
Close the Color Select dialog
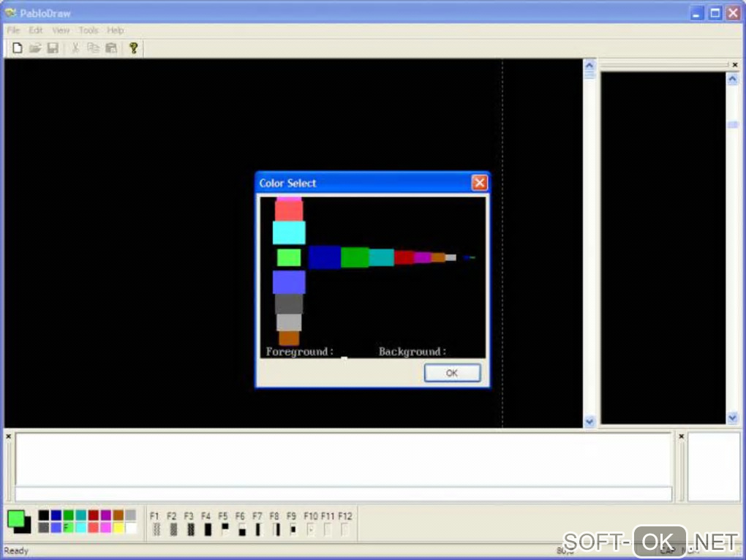click(479, 183)
